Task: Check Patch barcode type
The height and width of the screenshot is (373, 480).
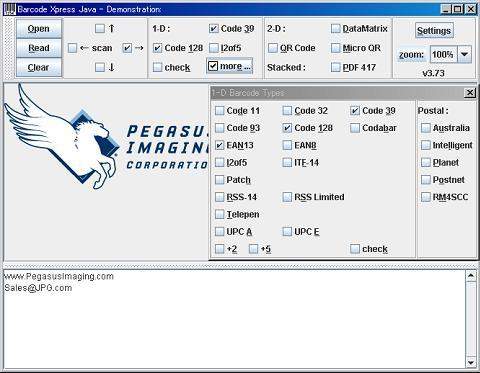Action: [x=219, y=180]
